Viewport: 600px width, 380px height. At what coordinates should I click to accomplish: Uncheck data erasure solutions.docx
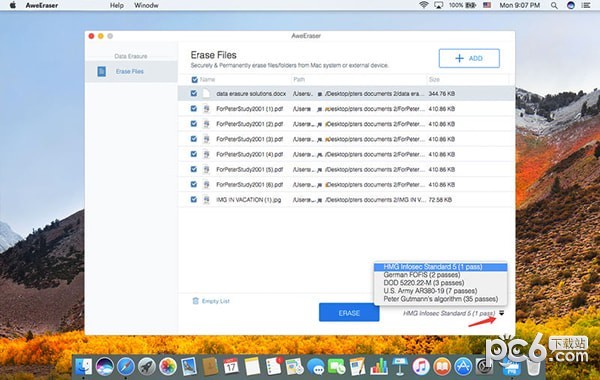[194, 93]
